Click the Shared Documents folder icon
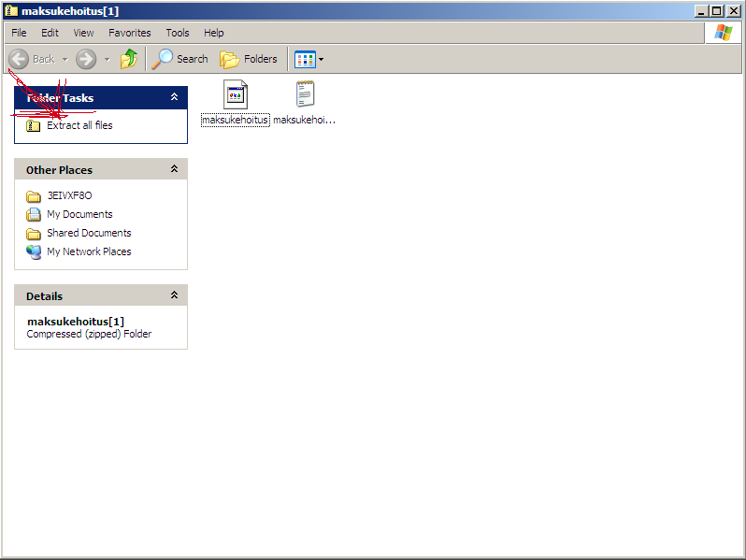 (34, 234)
